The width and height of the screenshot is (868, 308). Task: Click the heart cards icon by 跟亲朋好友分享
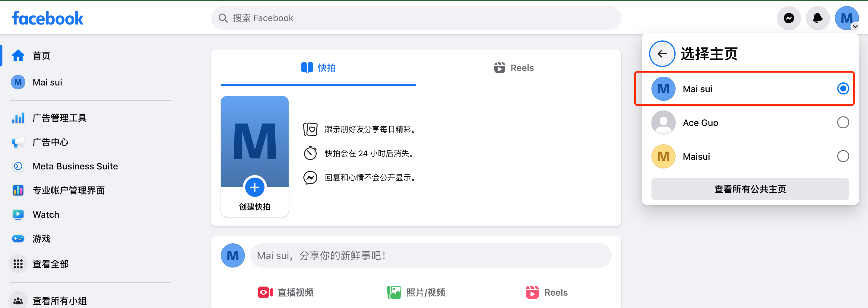pos(310,129)
